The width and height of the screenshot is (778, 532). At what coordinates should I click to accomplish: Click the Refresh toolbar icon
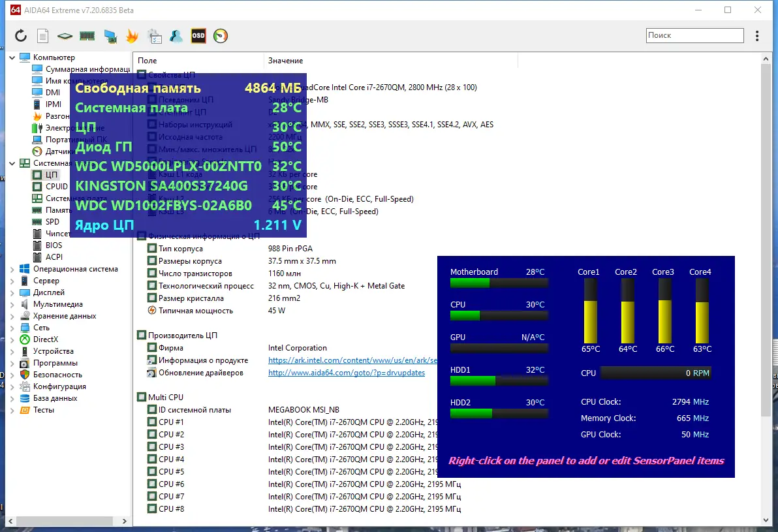tap(21, 36)
